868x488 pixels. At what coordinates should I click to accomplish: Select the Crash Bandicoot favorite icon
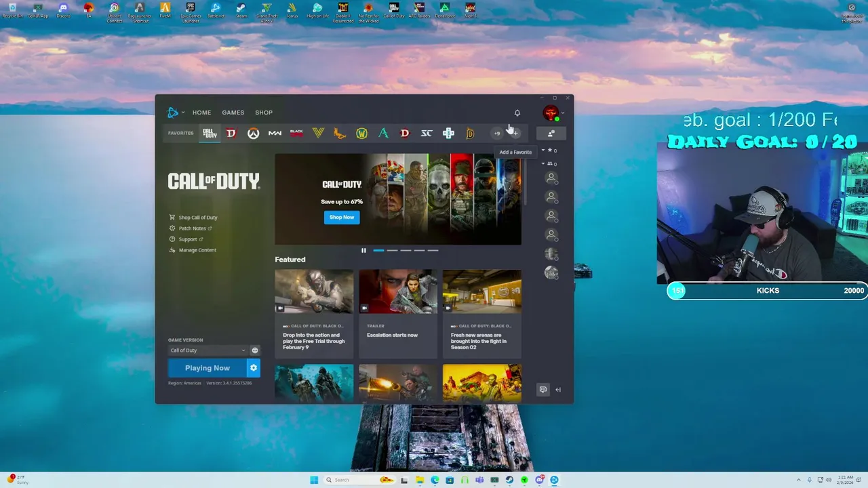coord(340,133)
